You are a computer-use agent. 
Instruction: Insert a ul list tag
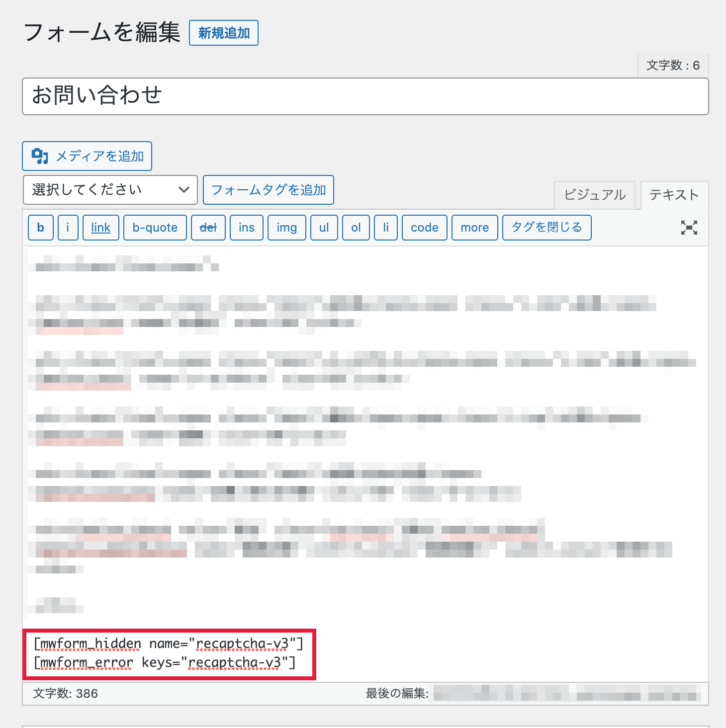[324, 228]
